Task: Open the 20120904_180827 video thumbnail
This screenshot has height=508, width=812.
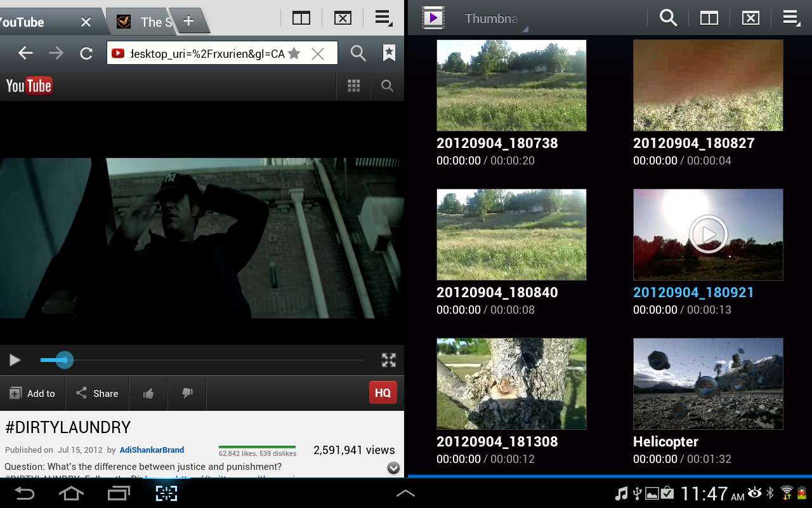Action: [708, 86]
